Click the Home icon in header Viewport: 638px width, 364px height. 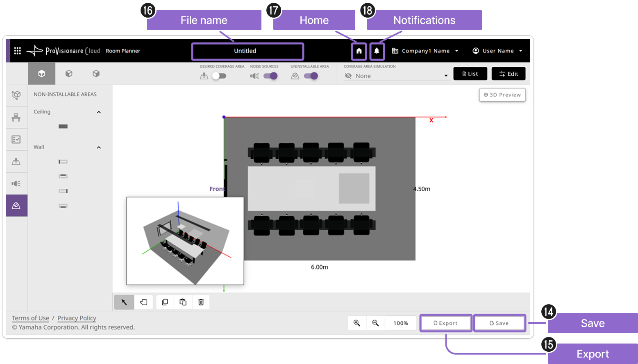pos(359,51)
